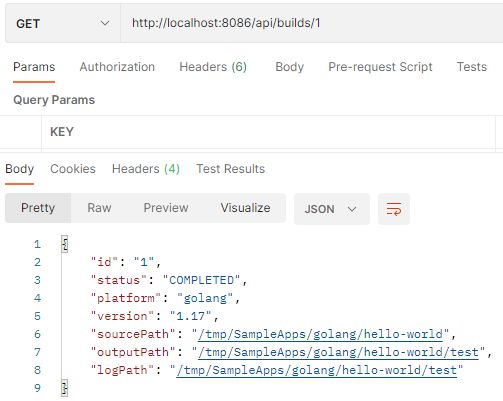Toggle the line wrap icon
Image resolution: width=503 pixels, height=401 pixels.
[x=394, y=209]
